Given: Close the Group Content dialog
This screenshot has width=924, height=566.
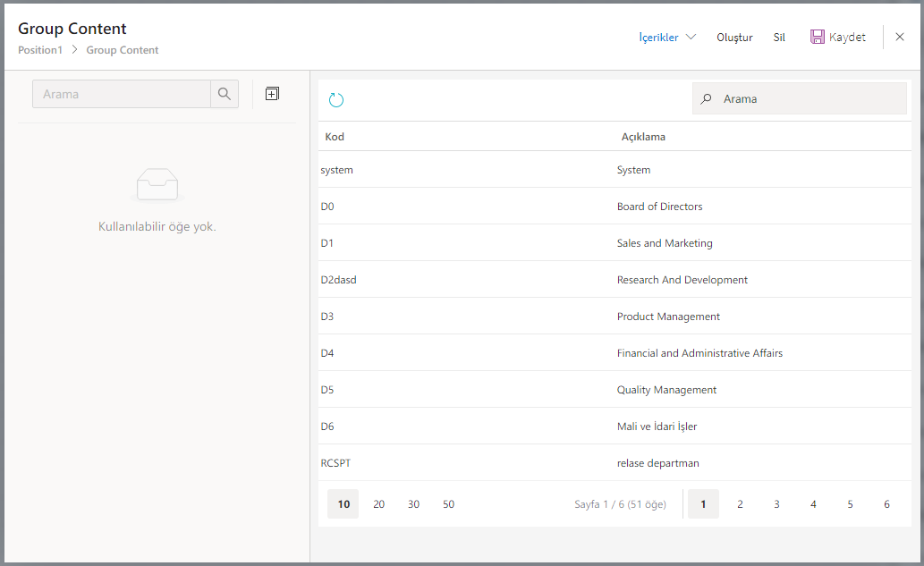Looking at the screenshot, I should [900, 38].
